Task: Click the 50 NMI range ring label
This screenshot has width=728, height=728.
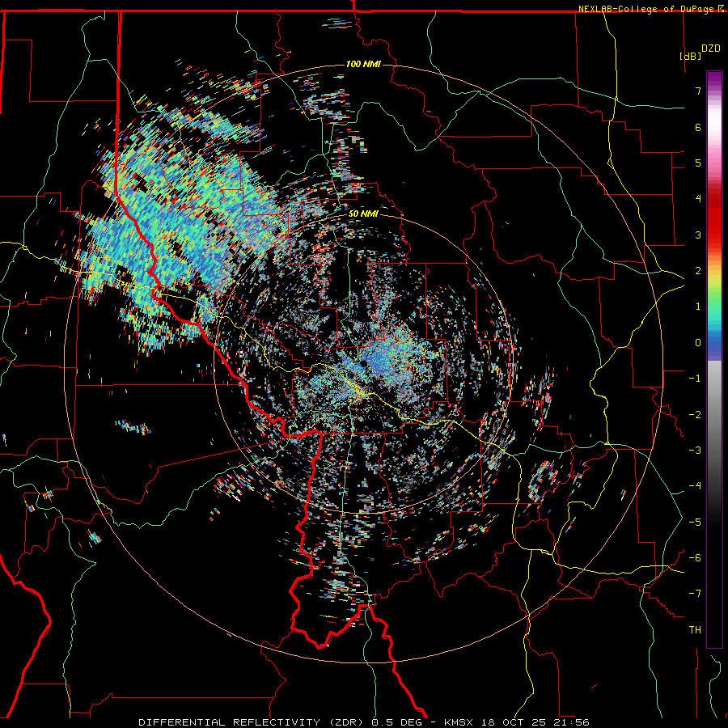Action: point(363,214)
